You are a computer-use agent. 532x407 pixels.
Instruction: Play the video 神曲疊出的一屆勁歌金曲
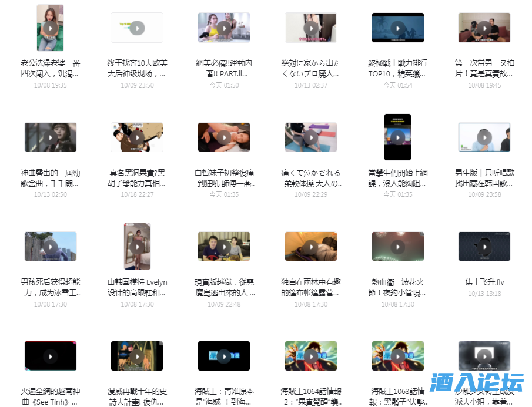(x=50, y=137)
